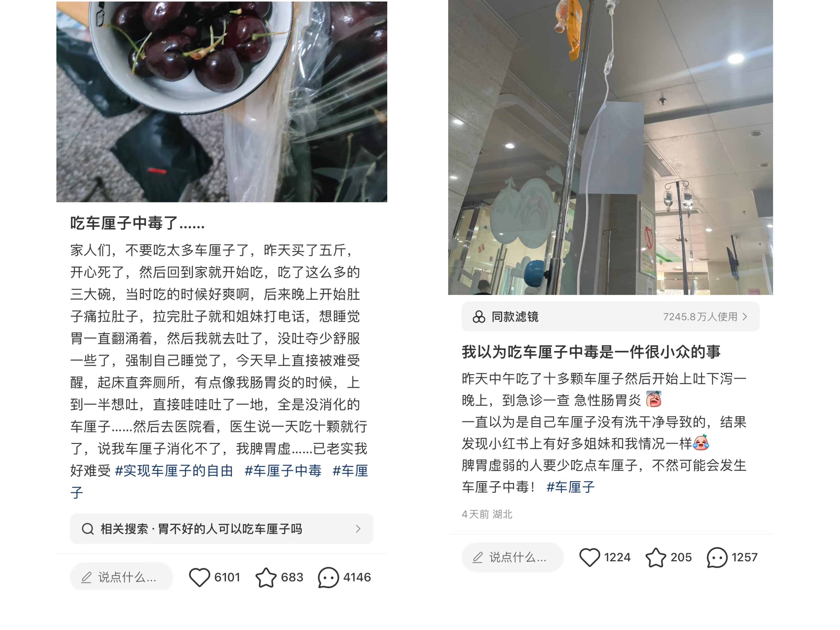
Task: Open the #车厘子 hashtag in right post
Action: [x=570, y=487]
